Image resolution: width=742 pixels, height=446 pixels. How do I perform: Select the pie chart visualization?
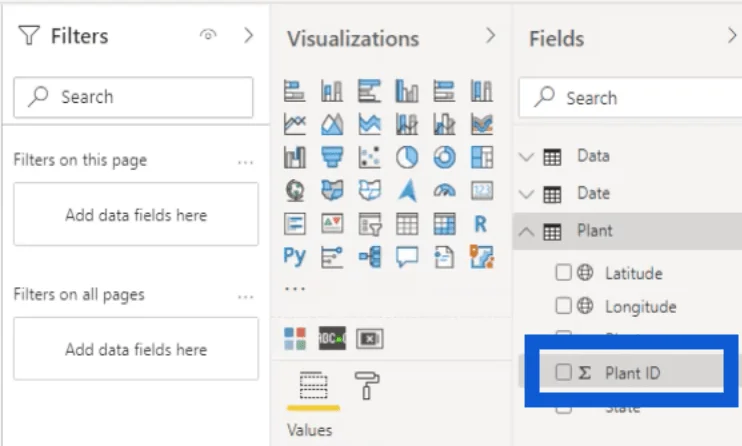pyautogui.click(x=407, y=157)
